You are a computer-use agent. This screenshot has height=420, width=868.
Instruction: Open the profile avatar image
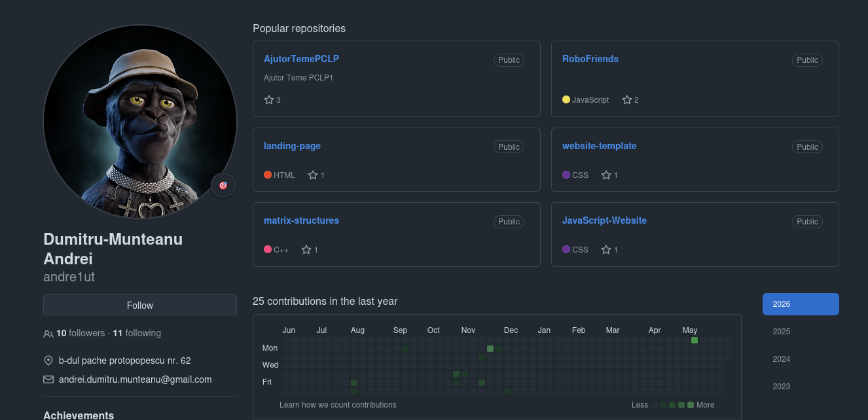140,122
